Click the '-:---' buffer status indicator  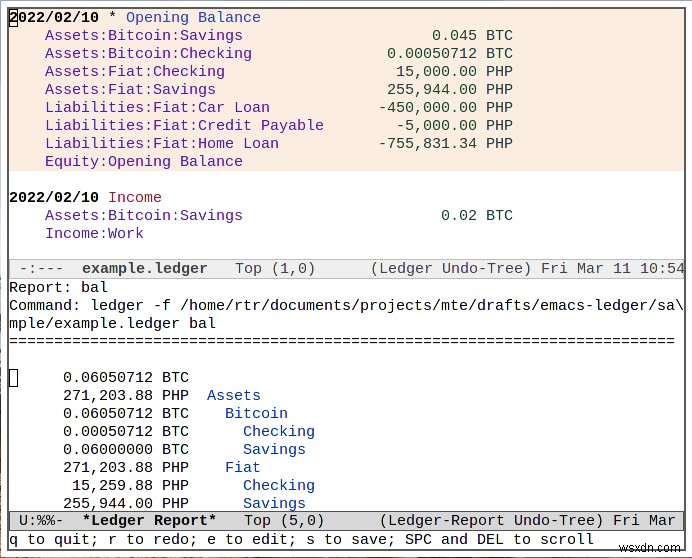(x=41, y=268)
